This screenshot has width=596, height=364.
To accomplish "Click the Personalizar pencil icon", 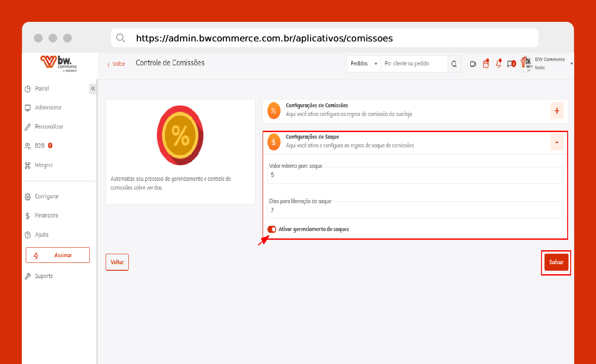I will 27,127.
